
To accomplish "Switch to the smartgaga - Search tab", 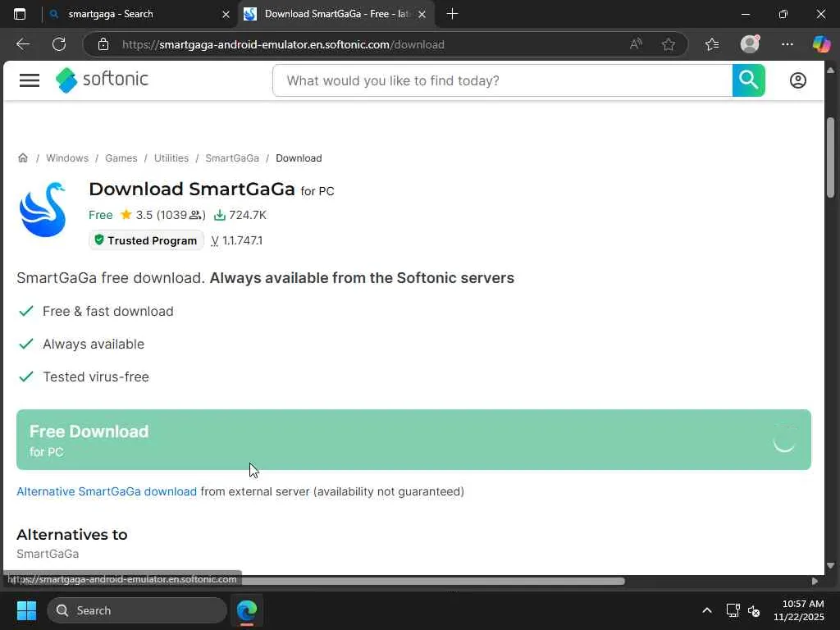I will point(137,14).
